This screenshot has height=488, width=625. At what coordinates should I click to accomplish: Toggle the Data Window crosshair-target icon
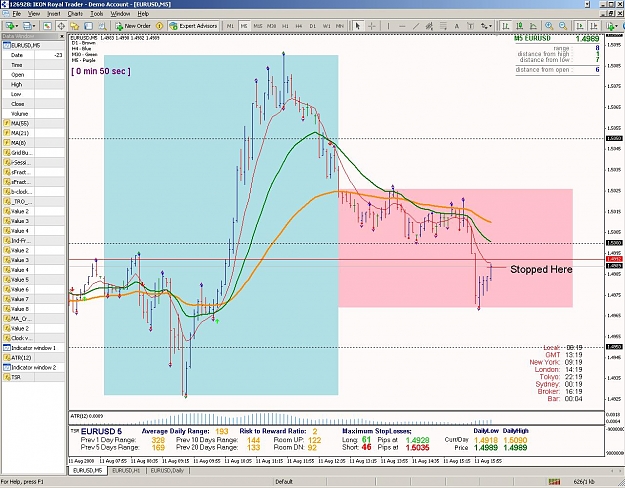[61, 26]
